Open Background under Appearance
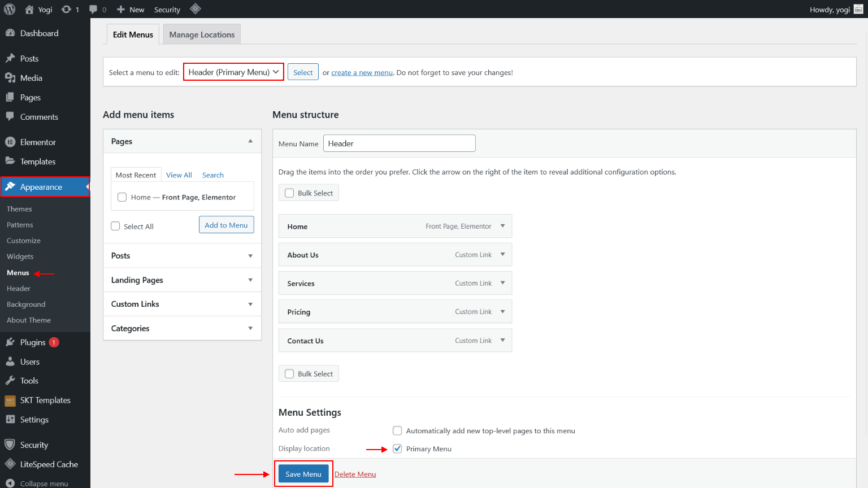868x488 pixels. tap(26, 304)
